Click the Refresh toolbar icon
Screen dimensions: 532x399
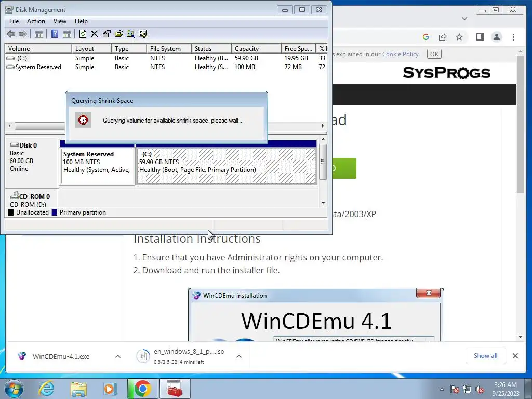click(x=83, y=34)
